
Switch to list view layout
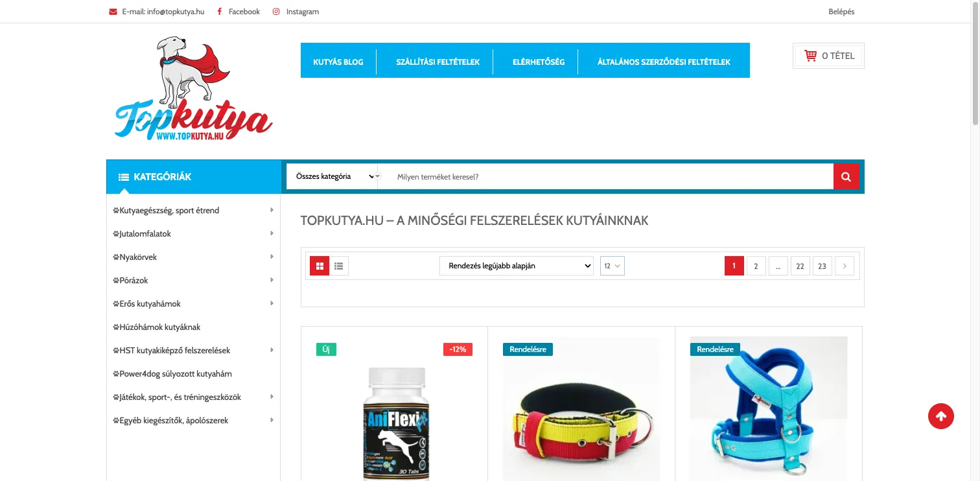pos(339,266)
